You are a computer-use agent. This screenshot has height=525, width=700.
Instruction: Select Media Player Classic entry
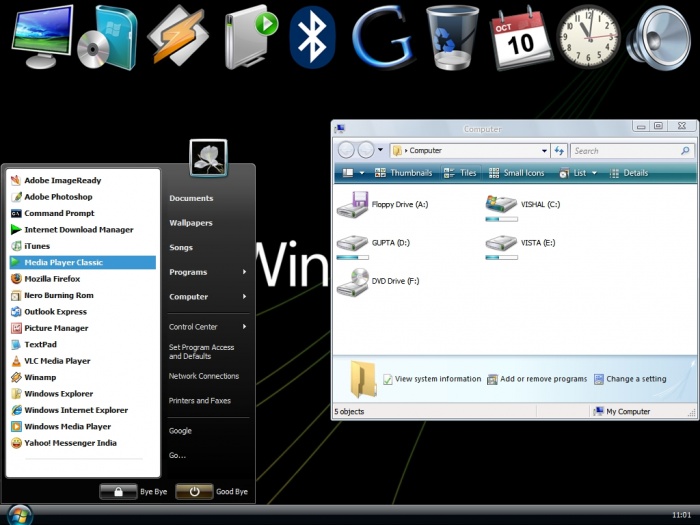pos(83,262)
